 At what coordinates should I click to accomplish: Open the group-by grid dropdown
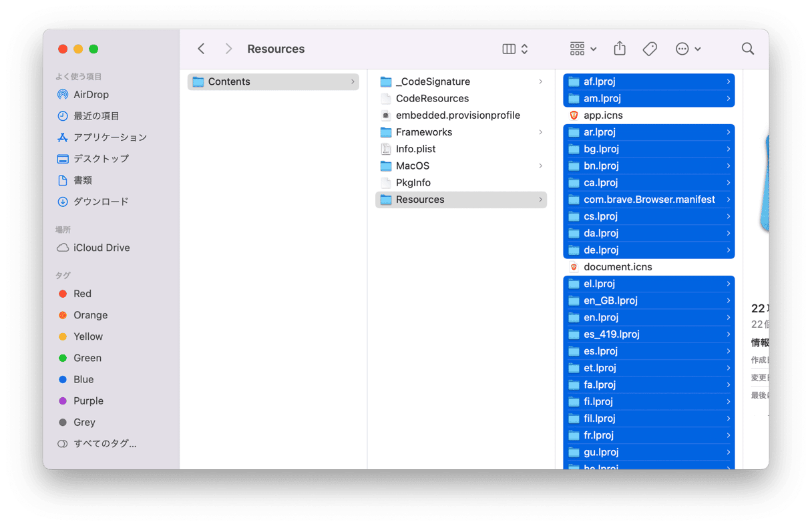pyautogui.click(x=583, y=49)
